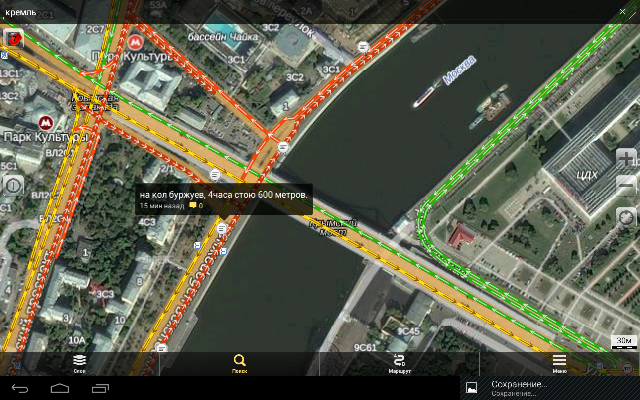Open the Layers tab in bottom bar
This screenshot has width=640, height=400.
tap(79, 363)
